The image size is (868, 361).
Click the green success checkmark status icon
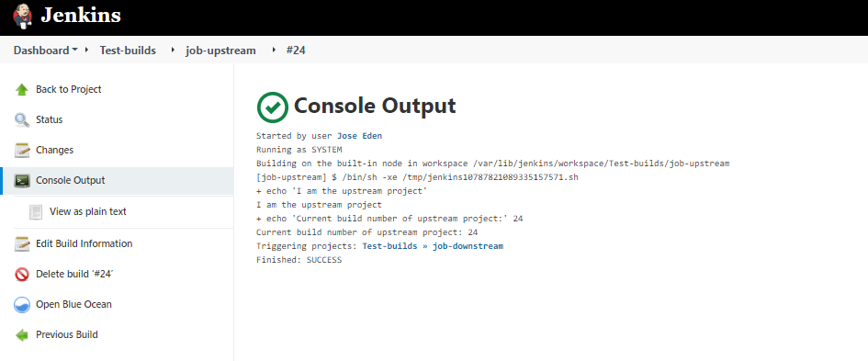[x=273, y=107]
